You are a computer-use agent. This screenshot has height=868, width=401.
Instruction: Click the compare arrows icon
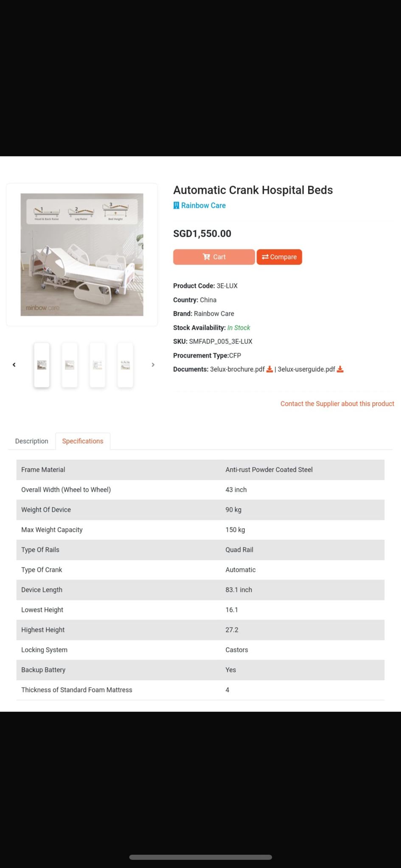[265, 257]
